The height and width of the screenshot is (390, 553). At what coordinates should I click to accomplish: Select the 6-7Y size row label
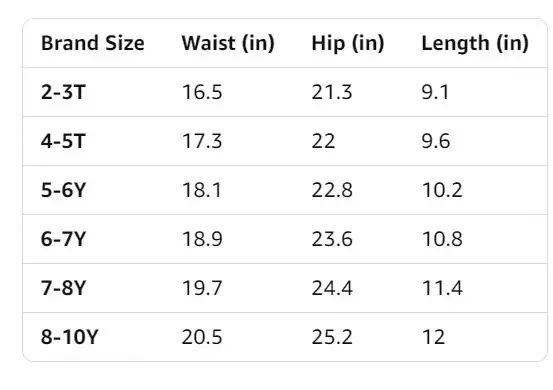click(x=63, y=239)
